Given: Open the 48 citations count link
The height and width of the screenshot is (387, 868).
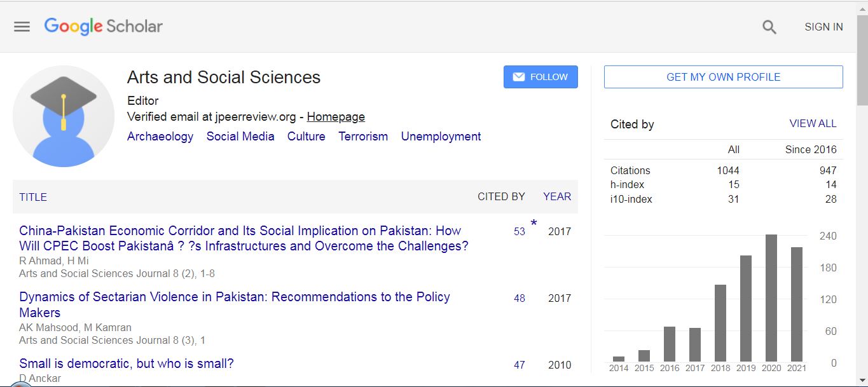Looking at the screenshot, I should pos(520,298).
